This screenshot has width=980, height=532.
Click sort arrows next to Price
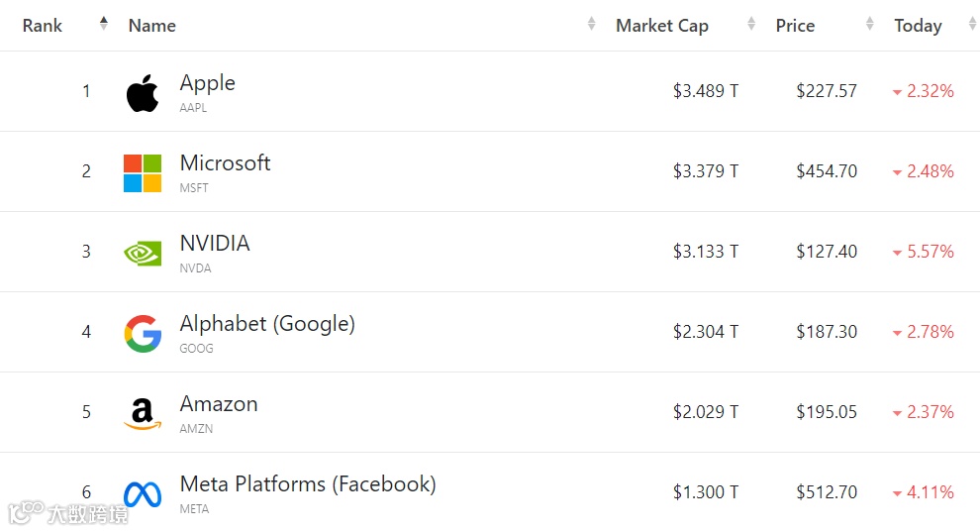[x=870, y=24]
